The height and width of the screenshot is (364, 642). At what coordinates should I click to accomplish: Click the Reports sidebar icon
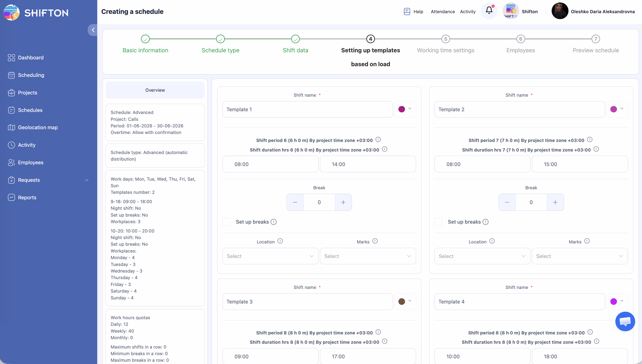click(11, 197)
